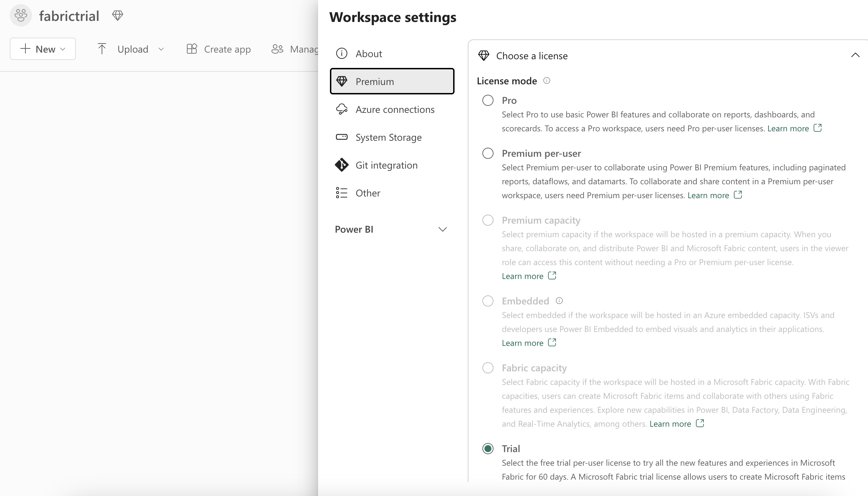Click the fabrictrial workspace avatar icon
Image resolution: width=868 pixels, height=496 pixels.
21,16
